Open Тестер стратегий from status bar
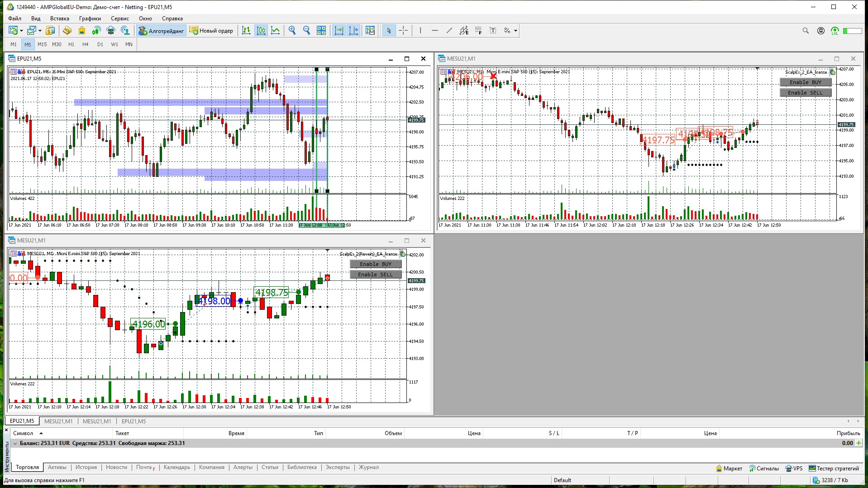Screen dimensions: 868x488 pyautogui.click(x=834, y=469)
